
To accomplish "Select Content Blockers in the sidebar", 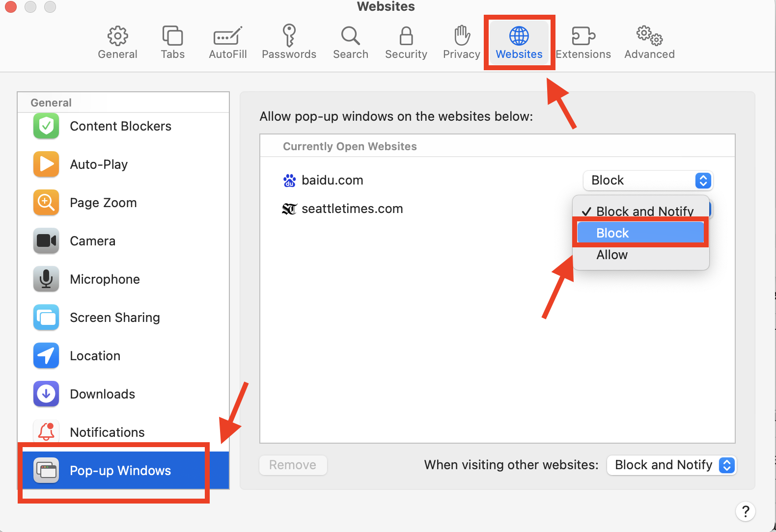I will (x=120, y=126).
